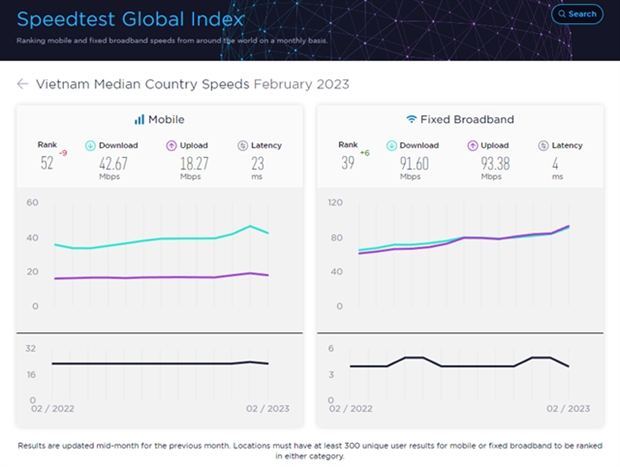The width and height of the screenshot is (620, 467).
Task: Click the Mobile rank value 52
Action: pyautogui.click(x=47, y=163)
